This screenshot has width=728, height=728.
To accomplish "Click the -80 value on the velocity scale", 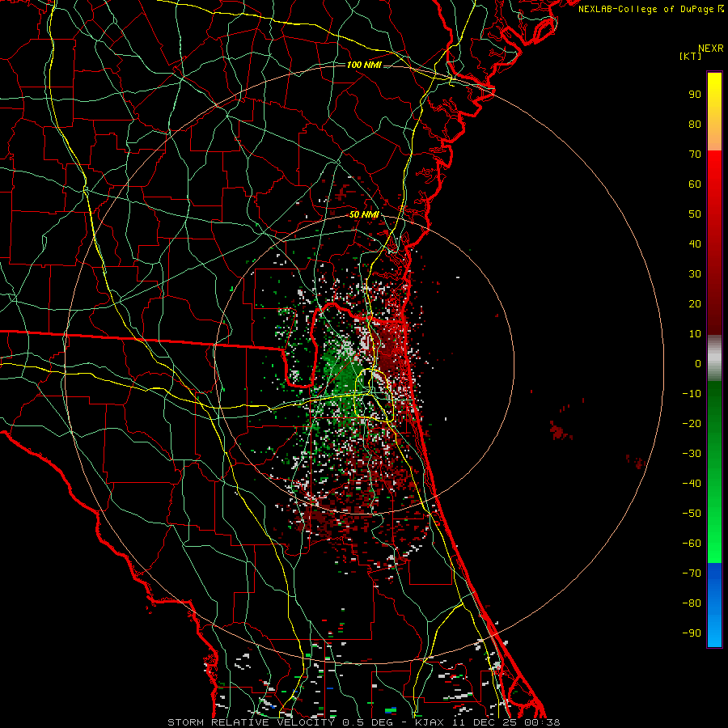I will click(x=692, y=603).
